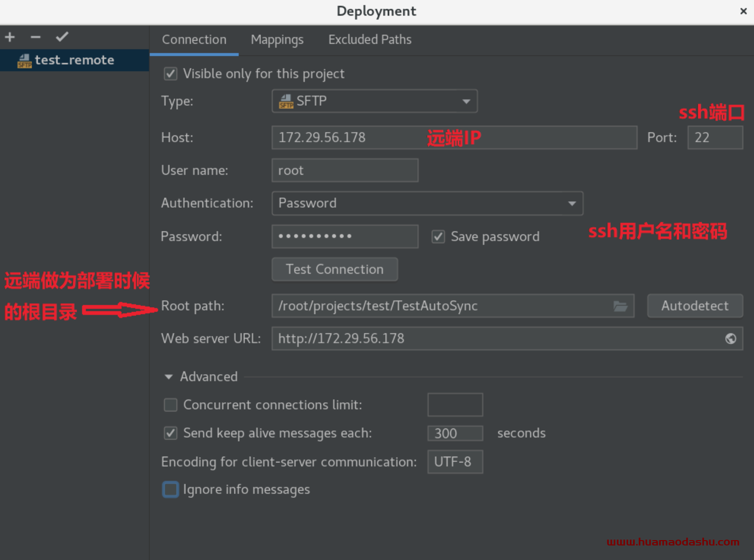This screenshot has height=560, width=754.
Task: Check the Ignore info messages box
Action: pos(170,490)
